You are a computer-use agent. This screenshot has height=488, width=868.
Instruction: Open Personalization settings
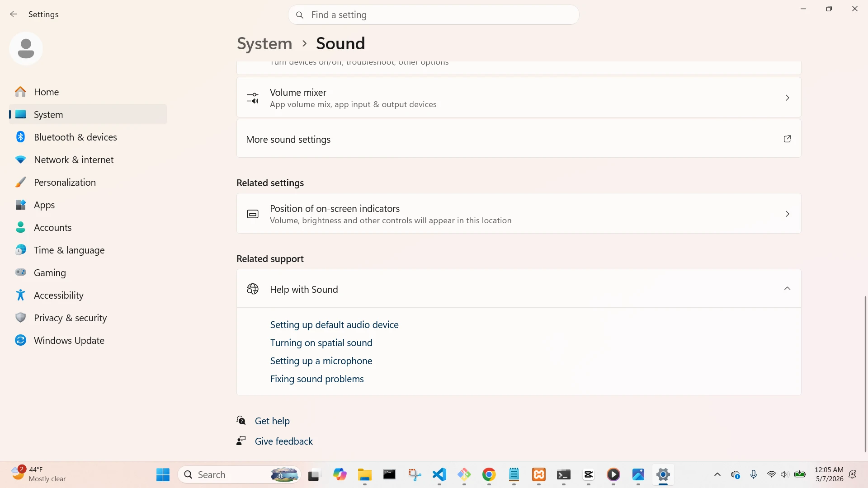[88, 182]
